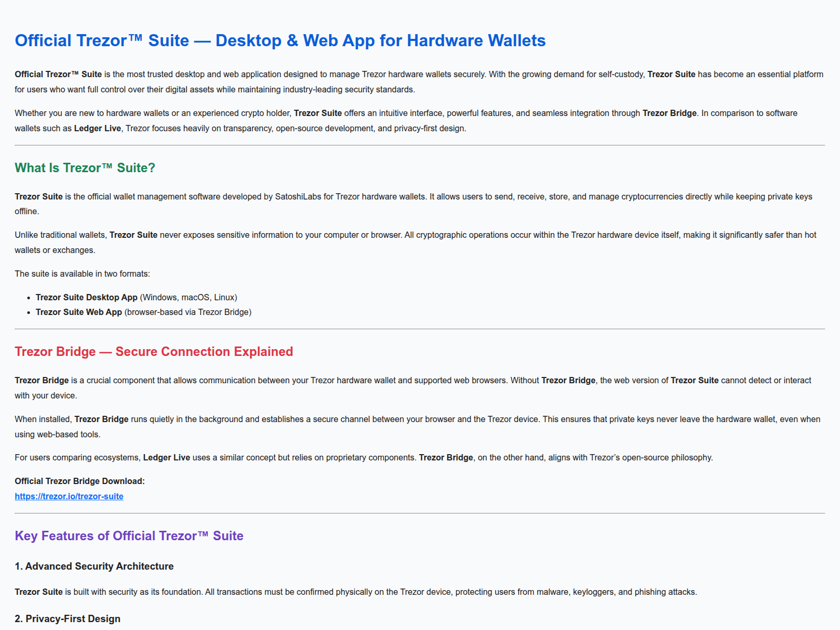
Task: Click the main Official Trezor Suite page title
Action: coord(280,40)
